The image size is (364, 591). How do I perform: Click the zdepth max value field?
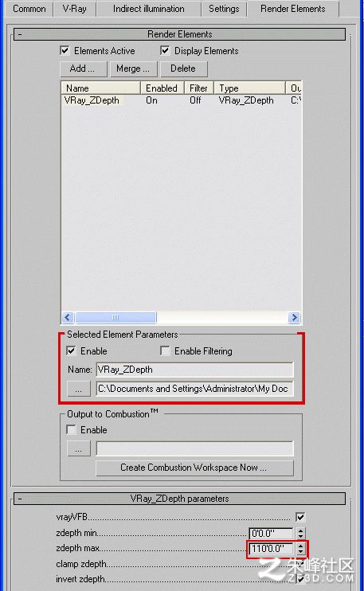[x=272, y=549]
